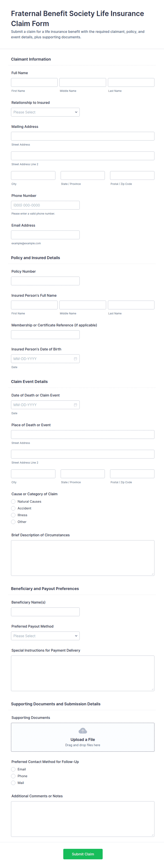The image size is (164, 868).
Task: Focus the Brief Description of Circumstances textarea
Action: pyautogui.click(x=83, y=558)
